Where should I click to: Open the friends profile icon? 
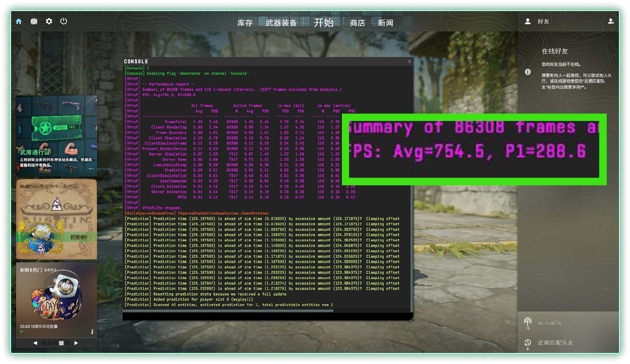point(528,21)
